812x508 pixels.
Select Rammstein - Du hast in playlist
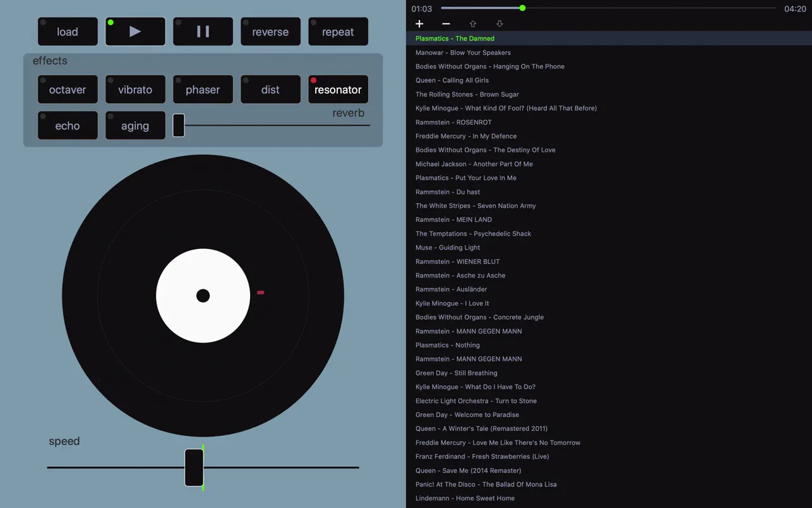(x=448, y=192)
